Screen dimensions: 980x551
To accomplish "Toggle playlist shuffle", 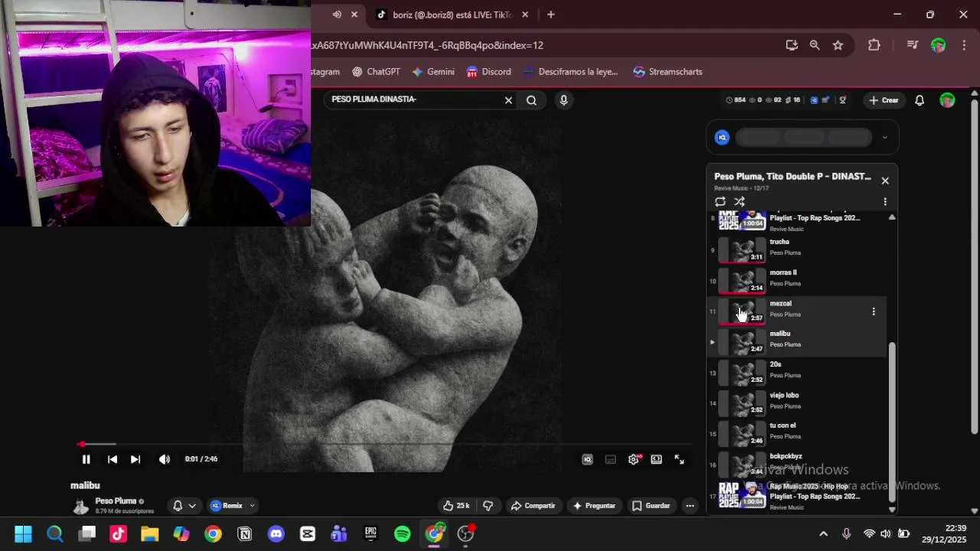I will (740, 202).
